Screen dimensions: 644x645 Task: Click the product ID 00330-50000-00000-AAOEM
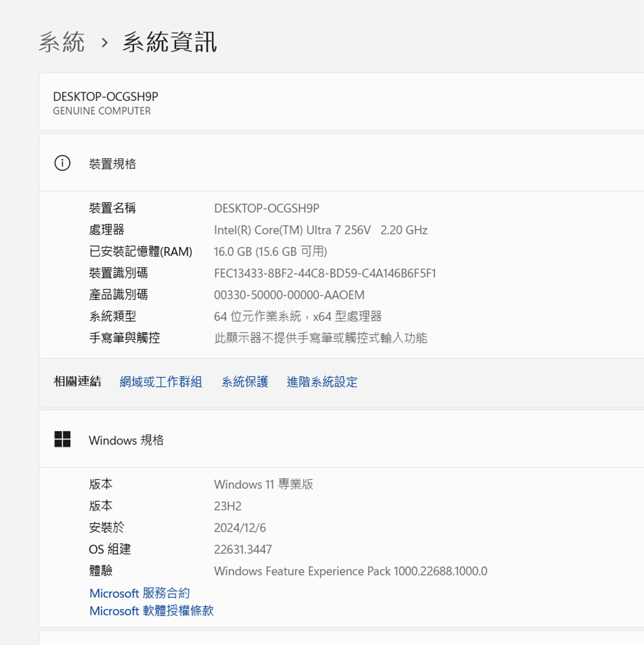pos(289,295)
